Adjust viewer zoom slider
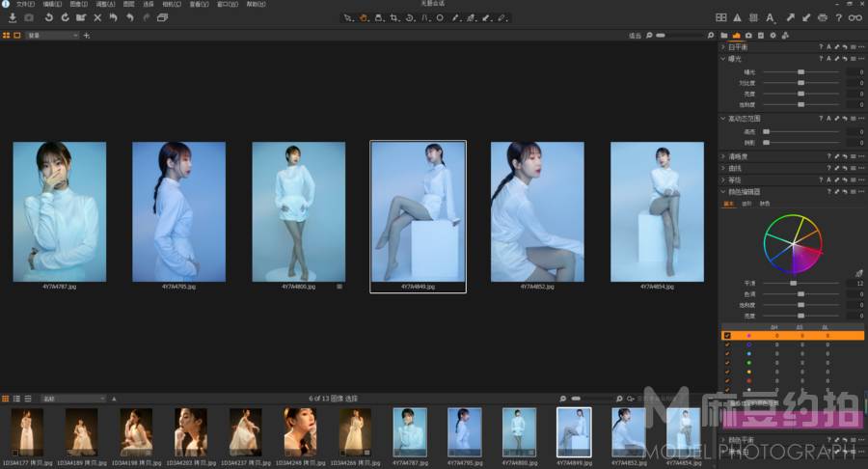Image resolution: width=868 pixels, height=469 pixels. [661, 36]
